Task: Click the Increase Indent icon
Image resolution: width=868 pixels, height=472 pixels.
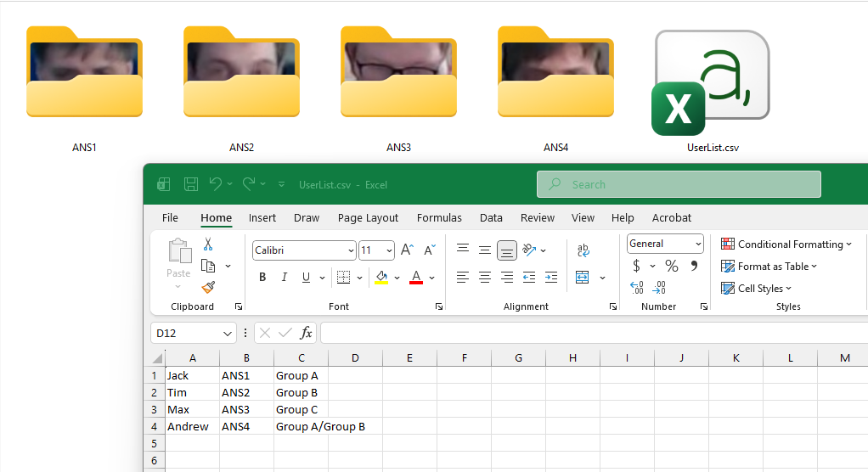Action: [x=550, y=278]
